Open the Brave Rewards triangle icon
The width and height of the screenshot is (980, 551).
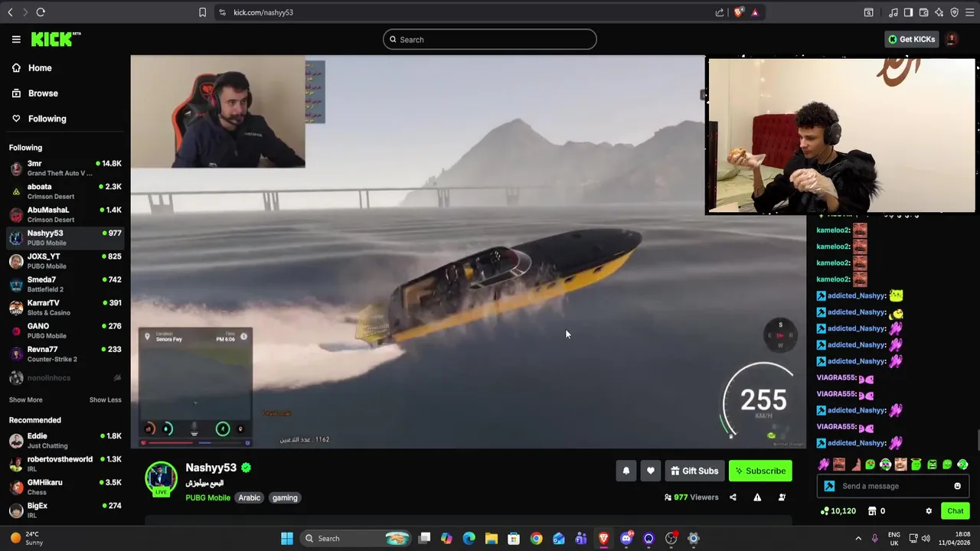pyautogui.click(x=755, y=12)
